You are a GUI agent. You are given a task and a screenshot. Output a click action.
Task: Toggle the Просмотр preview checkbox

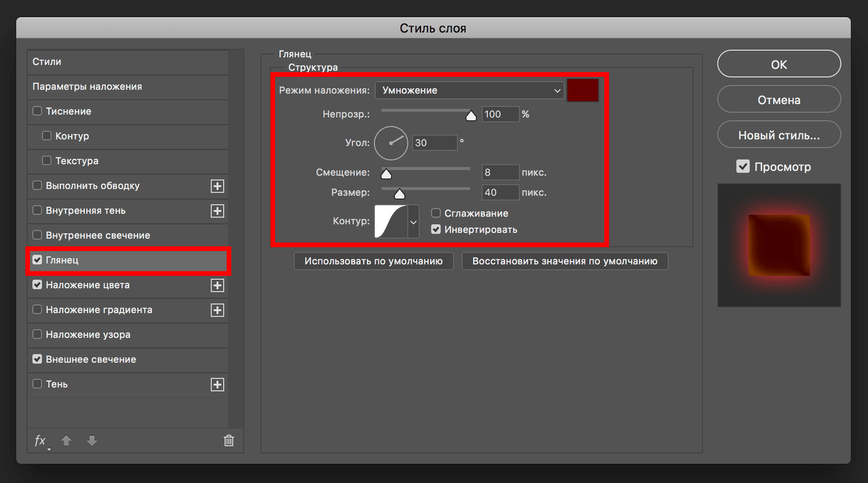(743, 167)
